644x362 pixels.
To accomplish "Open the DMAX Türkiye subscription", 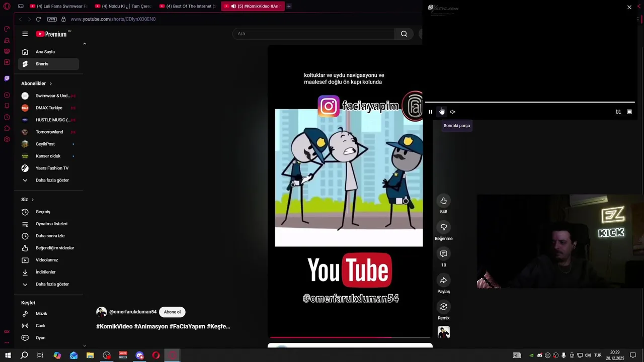I will (48, 108).
